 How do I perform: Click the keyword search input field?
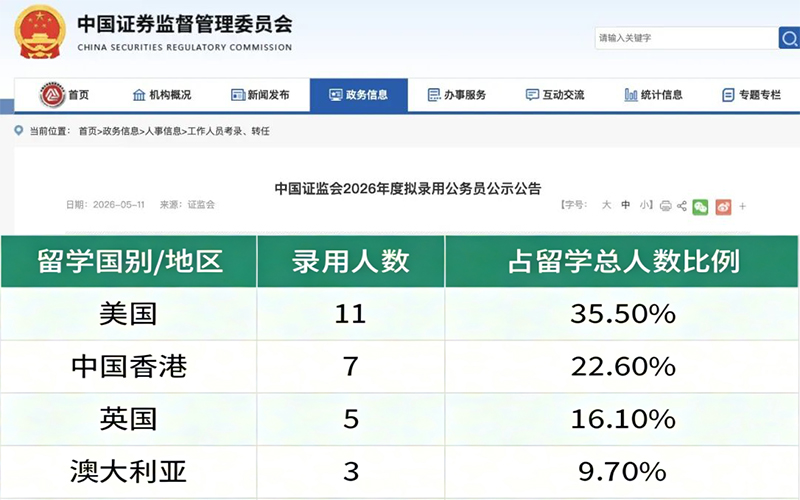click(x=686, y=38)
